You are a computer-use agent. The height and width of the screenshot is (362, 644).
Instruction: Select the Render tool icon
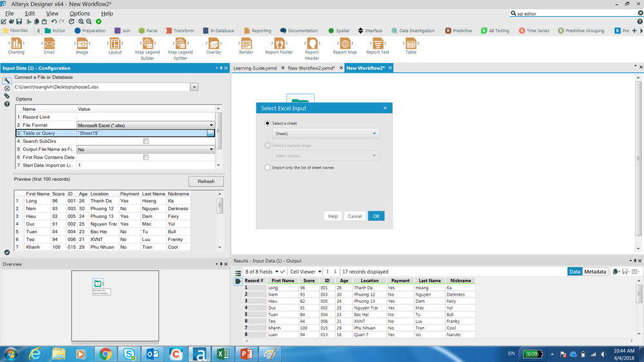[246, 44]
